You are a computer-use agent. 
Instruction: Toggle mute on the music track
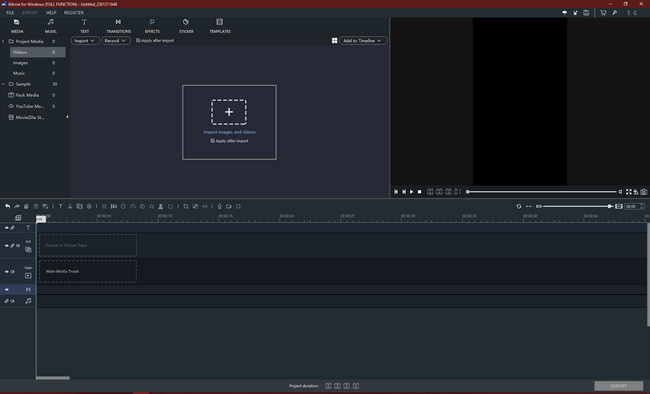click(x=12, y=301)
